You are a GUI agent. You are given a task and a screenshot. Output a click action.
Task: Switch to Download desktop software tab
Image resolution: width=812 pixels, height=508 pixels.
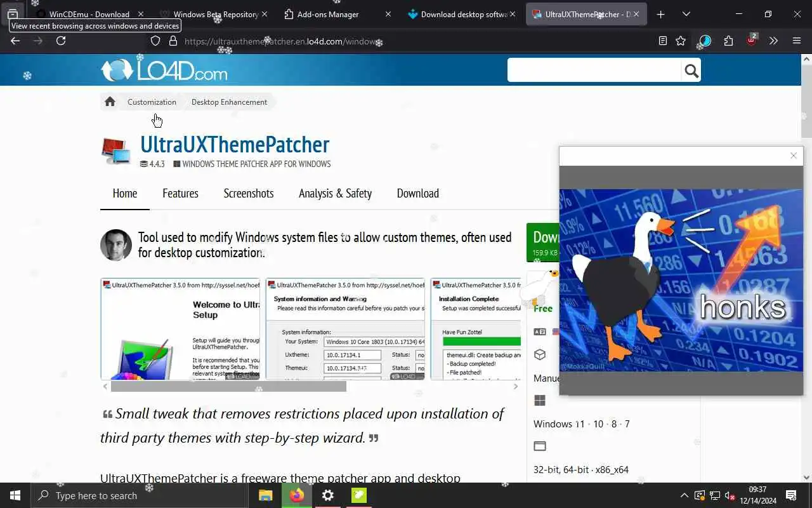[462, 14]
